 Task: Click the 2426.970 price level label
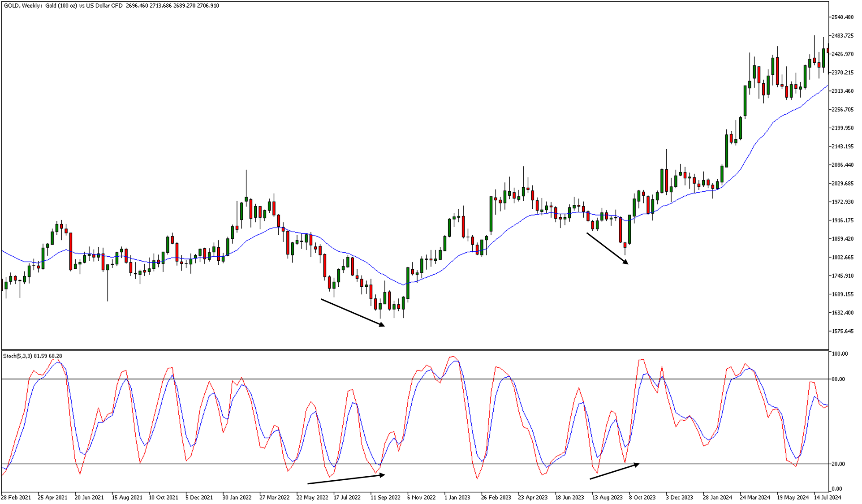click(842, 54)
